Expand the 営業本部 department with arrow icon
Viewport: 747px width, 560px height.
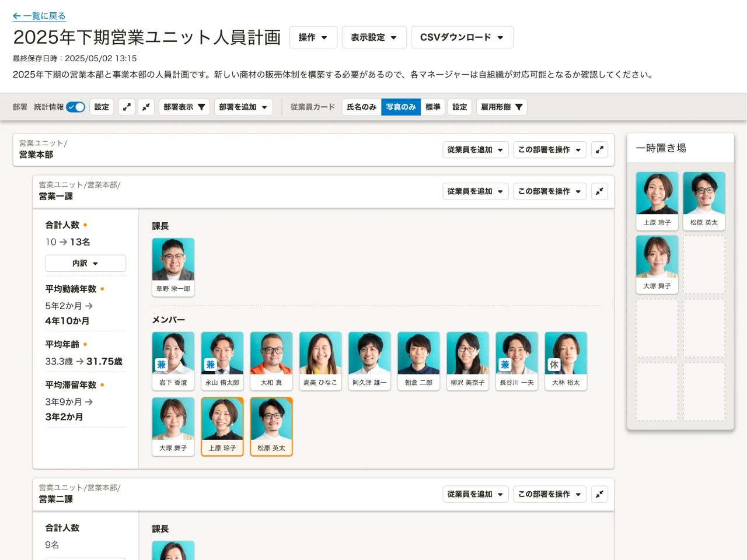599,150
